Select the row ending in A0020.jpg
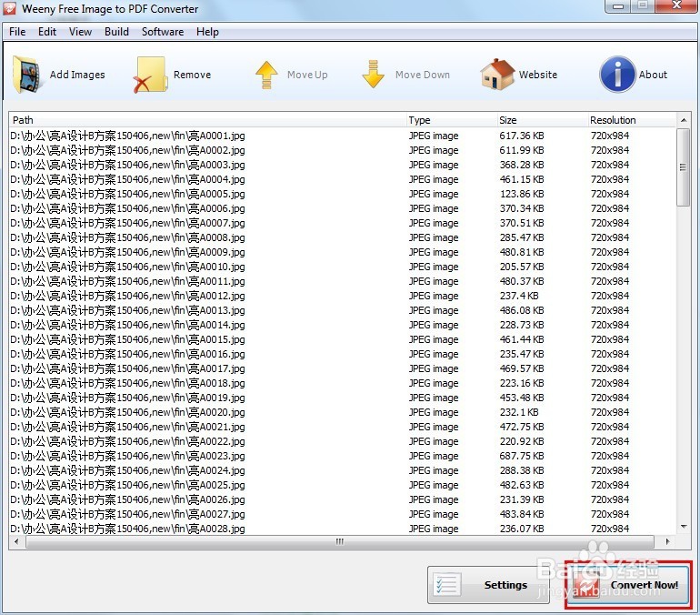This screenshot has height=615, width=700. [x=343, y=412]
